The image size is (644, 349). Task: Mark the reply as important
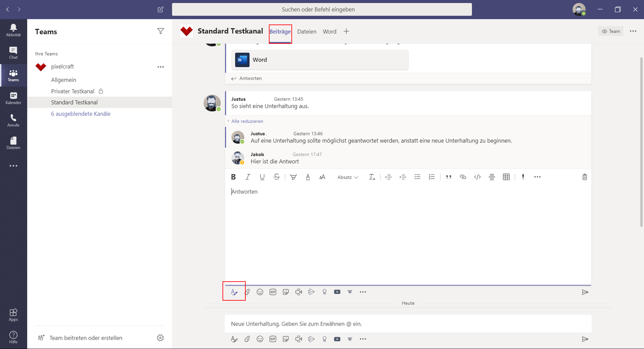[x=523, y=177]
